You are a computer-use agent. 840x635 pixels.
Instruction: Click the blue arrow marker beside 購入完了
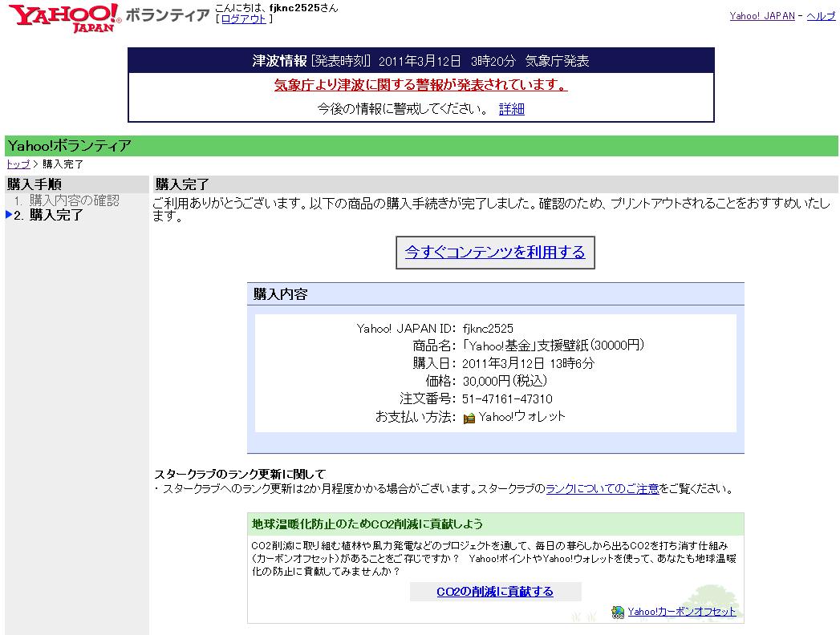click(9, 215)
